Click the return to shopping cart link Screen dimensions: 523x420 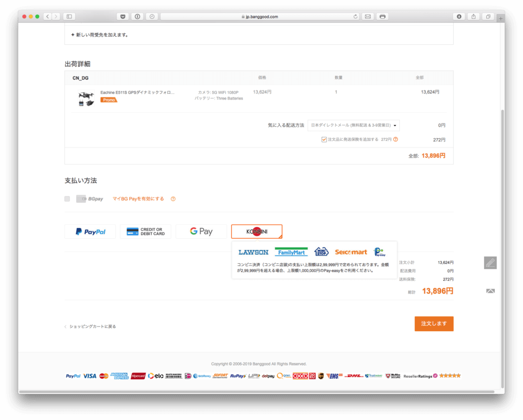click(x=92, y=327)
